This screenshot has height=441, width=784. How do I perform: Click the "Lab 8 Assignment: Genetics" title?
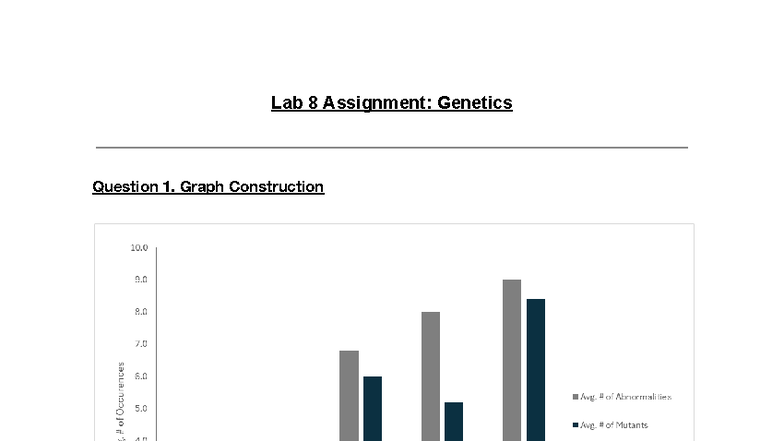click(x=391, y=102)
